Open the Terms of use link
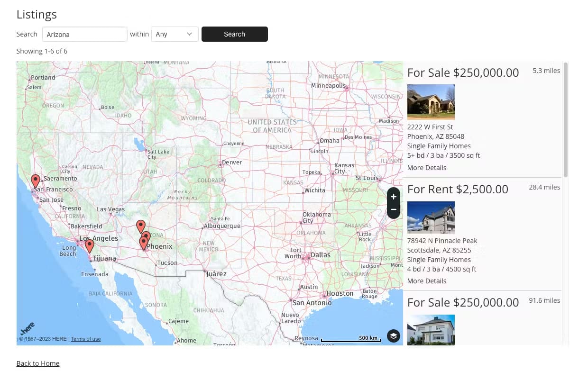The width and height of the screenshot is (588, 380). tap(86, 339)
